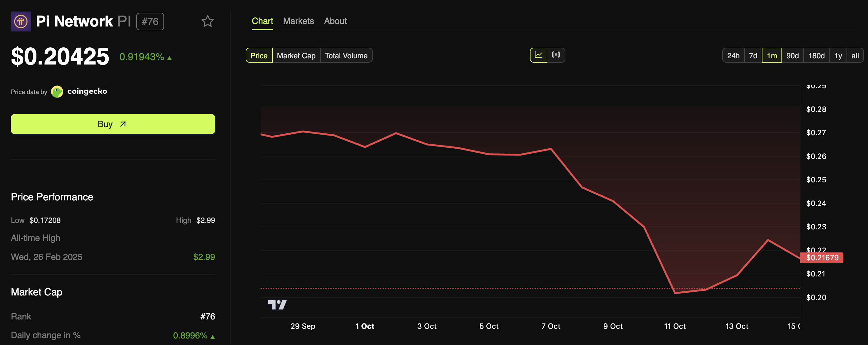Add Pi Network to favorites star
The image size is (868, 345).
(207, 22)
